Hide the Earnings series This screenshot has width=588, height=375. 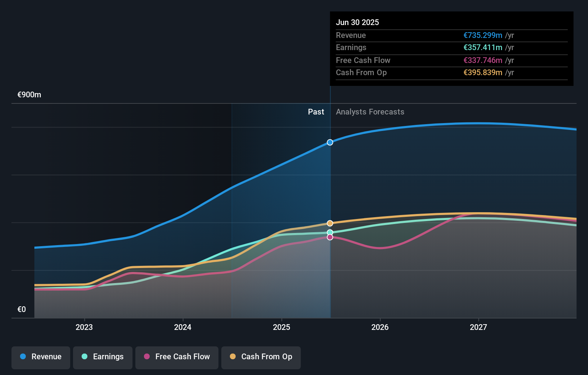click(103, 357)
